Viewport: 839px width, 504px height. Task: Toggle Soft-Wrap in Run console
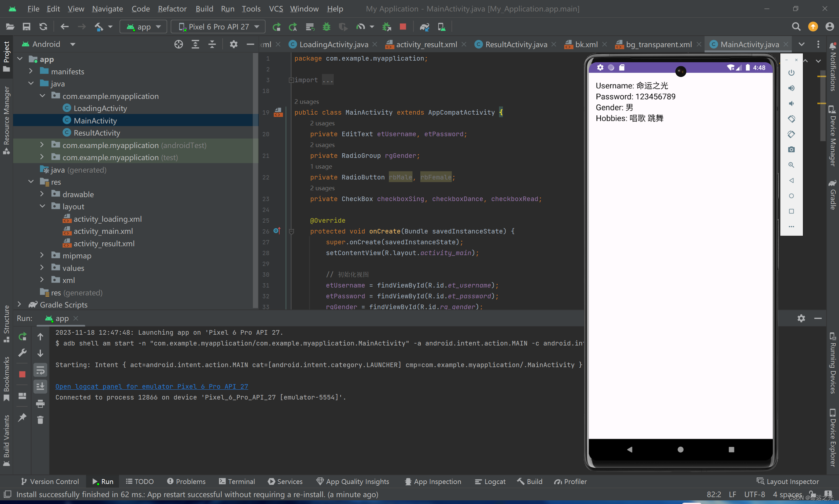tap(40, 370)
